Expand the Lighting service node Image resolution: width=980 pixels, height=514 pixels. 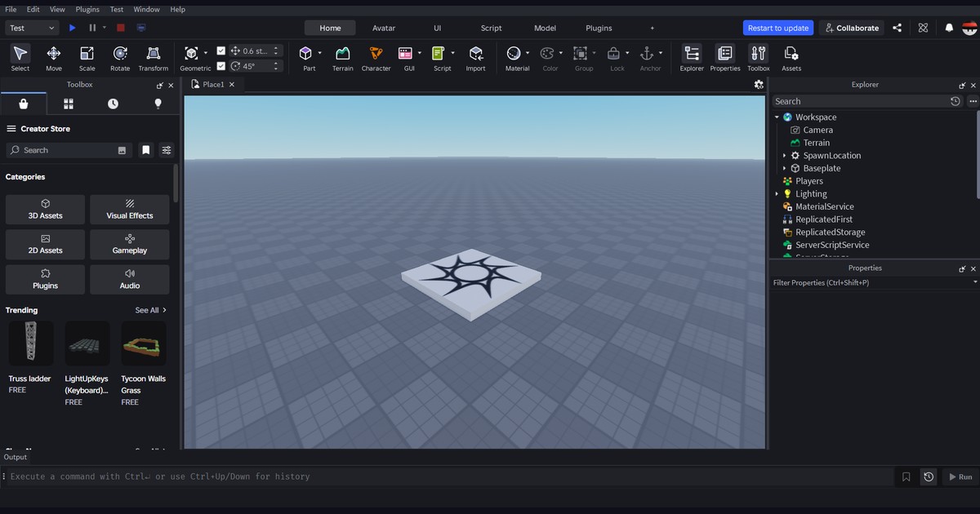click(x=777, y=194)
